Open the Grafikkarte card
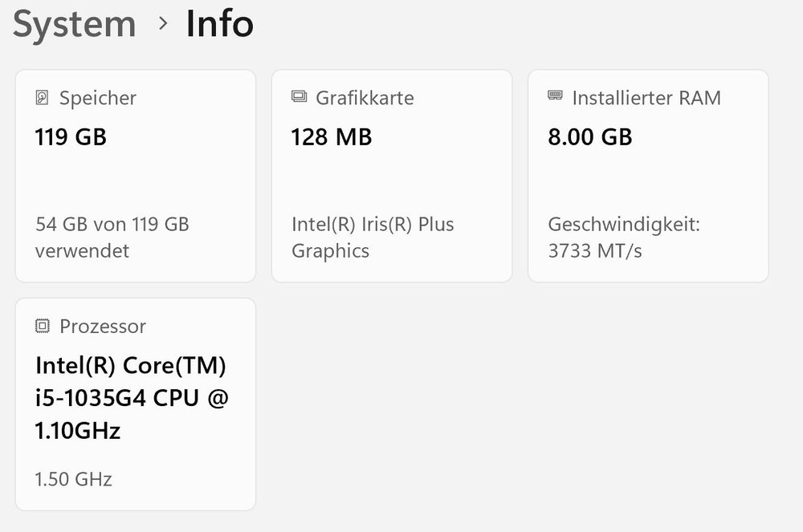 [392, 176]
